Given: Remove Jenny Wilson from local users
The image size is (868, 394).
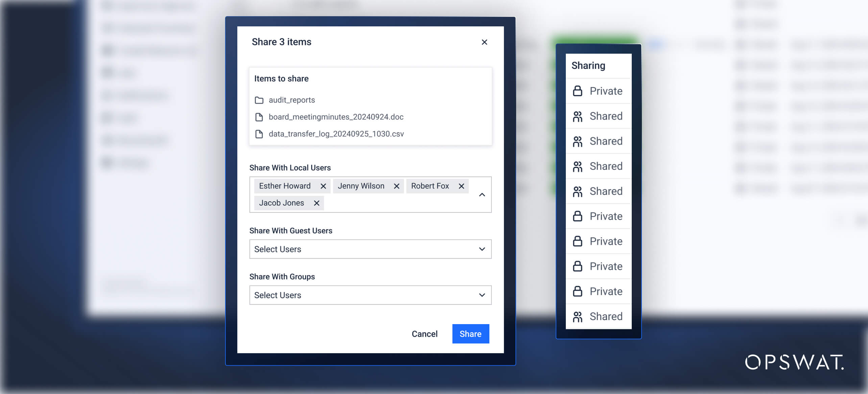Looking at the screenshot, I should tap(397, 186).
